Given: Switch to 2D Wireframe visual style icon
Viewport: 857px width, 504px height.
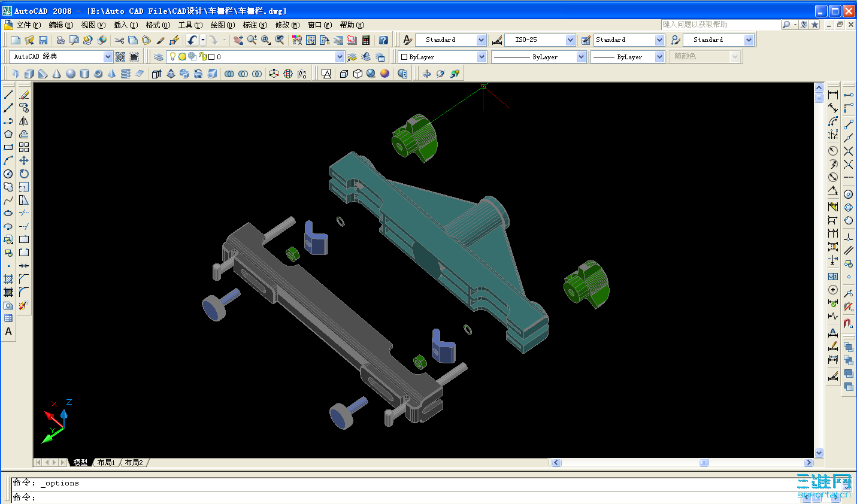Looking at the screenshot, I should (x=326, y=74).
